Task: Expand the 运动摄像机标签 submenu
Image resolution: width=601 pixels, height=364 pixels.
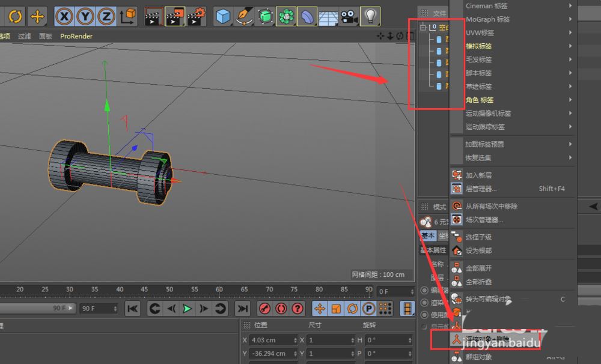Action: [514, 113]
